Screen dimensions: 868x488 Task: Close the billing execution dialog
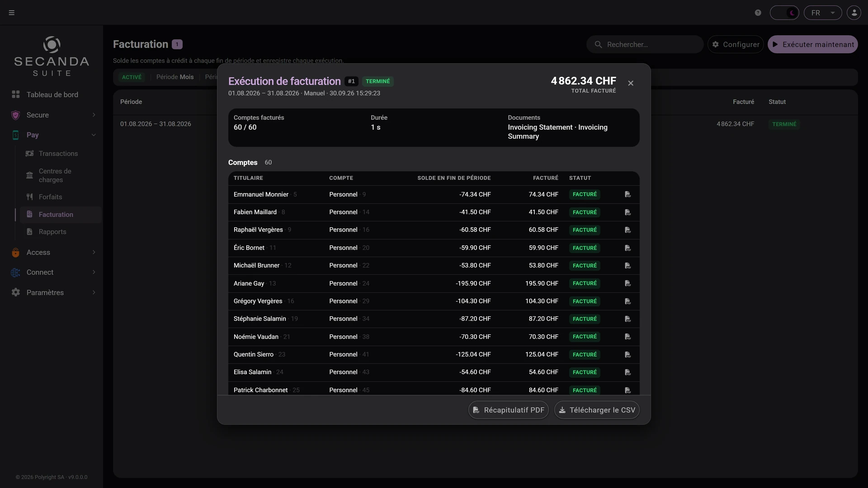(631, 83)
